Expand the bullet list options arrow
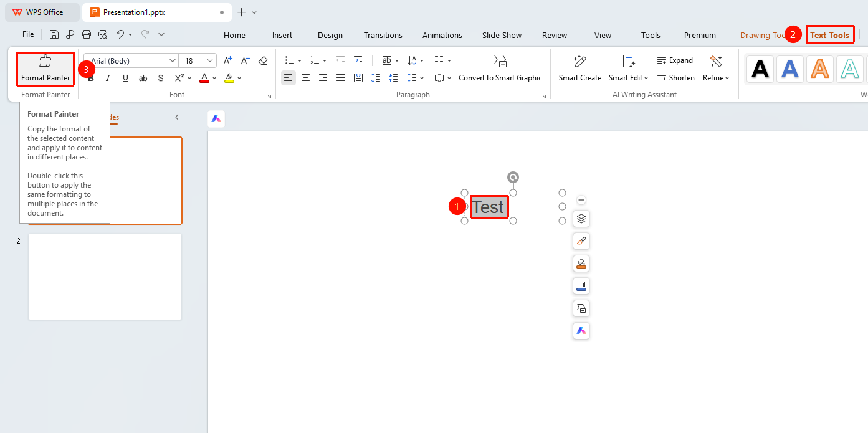The width and height of the screenshot is (868, 433). pos(300,61)
